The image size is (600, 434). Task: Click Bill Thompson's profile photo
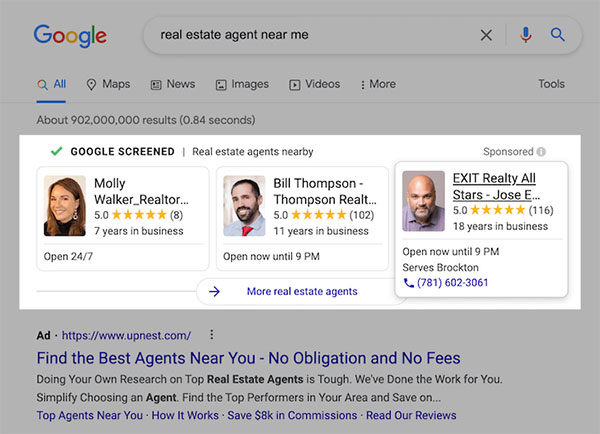tap(244, 206)
